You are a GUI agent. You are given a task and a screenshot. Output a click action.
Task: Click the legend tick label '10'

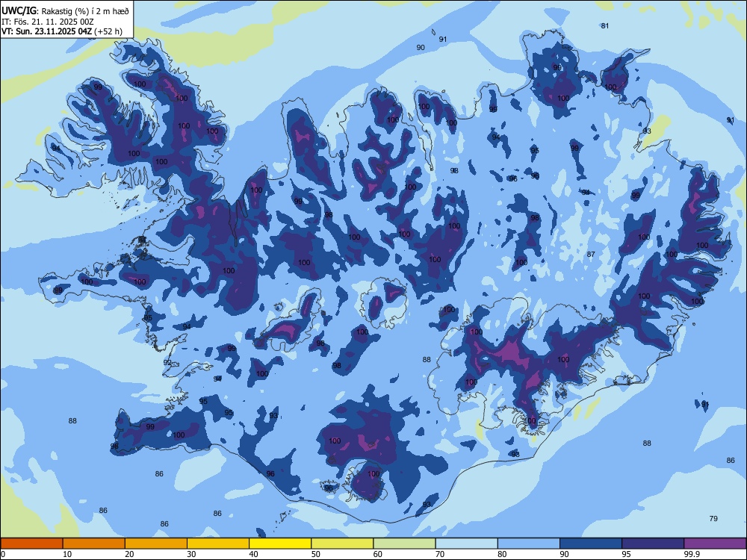click(67, 554)
